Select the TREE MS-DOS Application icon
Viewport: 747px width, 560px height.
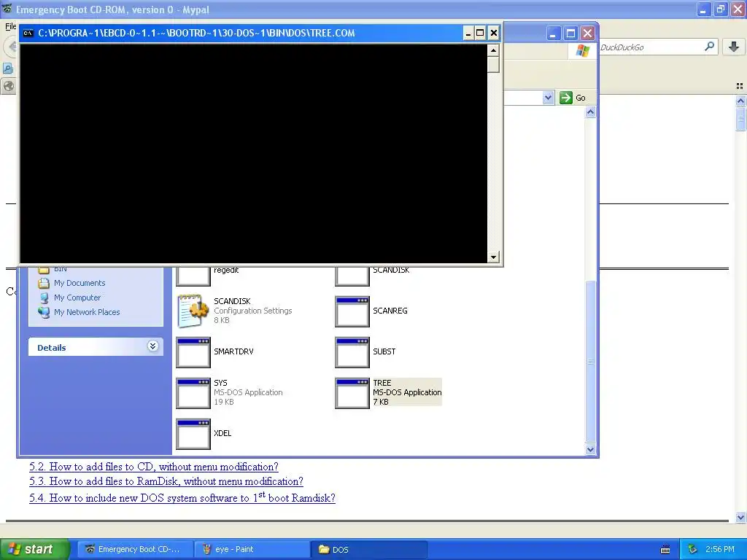(352, 393)
